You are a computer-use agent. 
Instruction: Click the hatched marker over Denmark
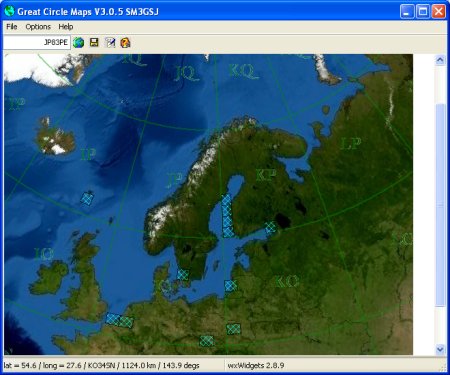(183, 275)
